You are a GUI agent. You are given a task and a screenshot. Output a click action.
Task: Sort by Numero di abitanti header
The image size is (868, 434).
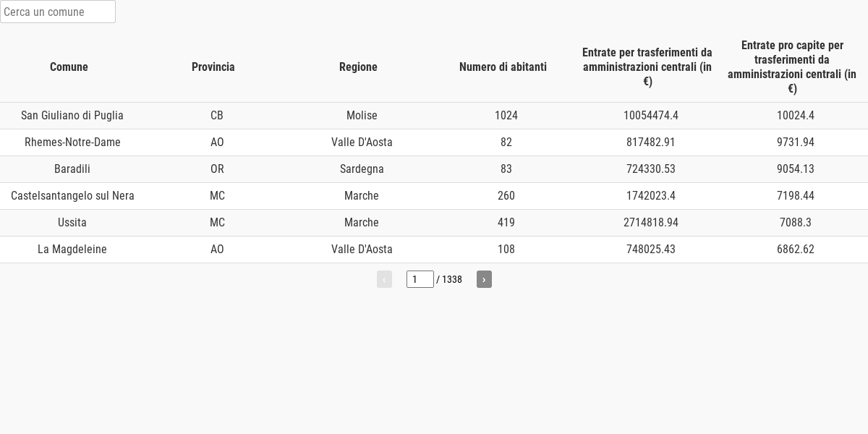pos(503,67)
